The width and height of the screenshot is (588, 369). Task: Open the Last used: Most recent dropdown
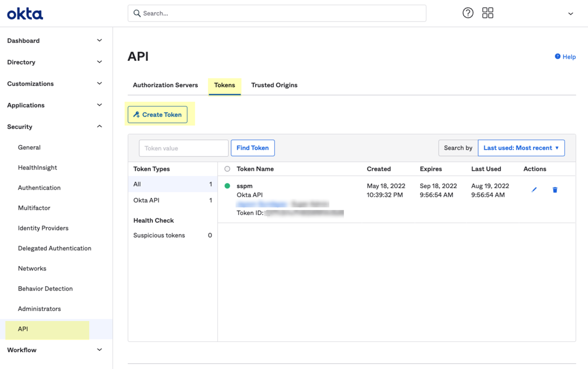tap(521, 148)
